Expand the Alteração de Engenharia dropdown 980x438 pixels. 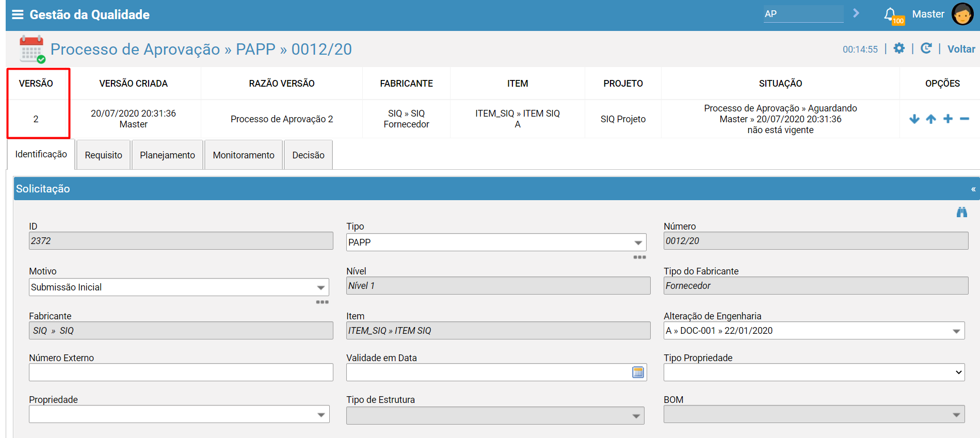point(814,331)
